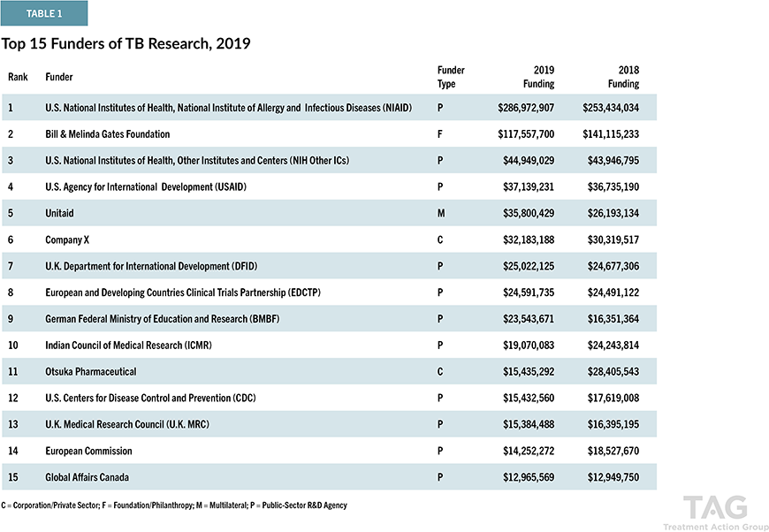
Task: Click the value $15,432,560
Action: [529, 399]
